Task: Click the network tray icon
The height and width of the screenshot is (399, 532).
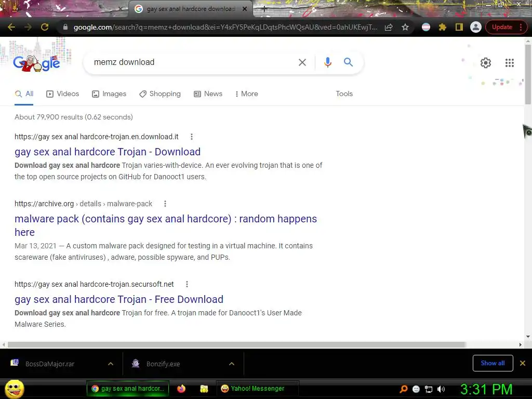Action: tap(429, 390)
